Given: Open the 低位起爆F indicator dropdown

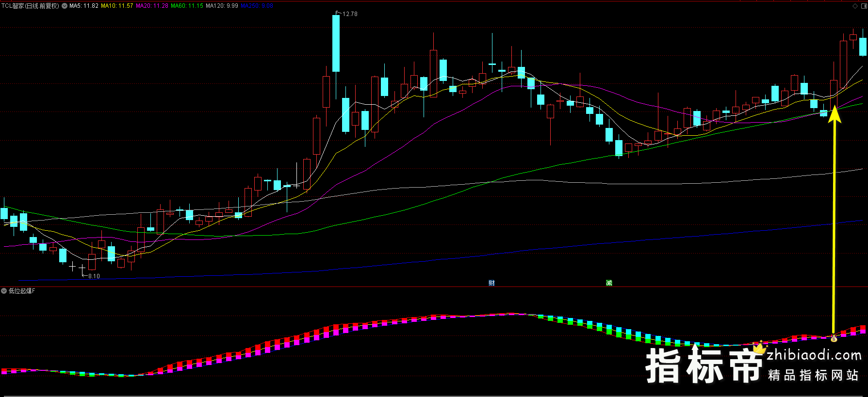Looking at the screenshot, I should point(4,291).
